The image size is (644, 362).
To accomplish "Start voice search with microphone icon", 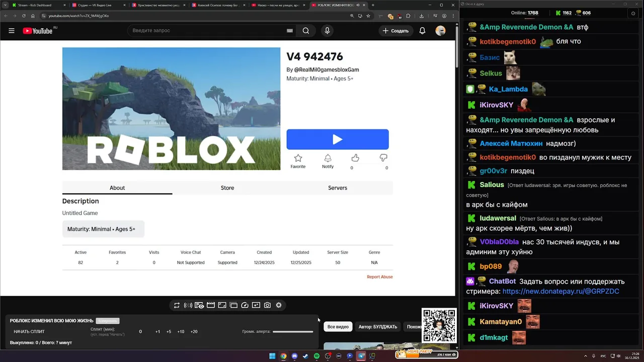I will tap(327, 31).
